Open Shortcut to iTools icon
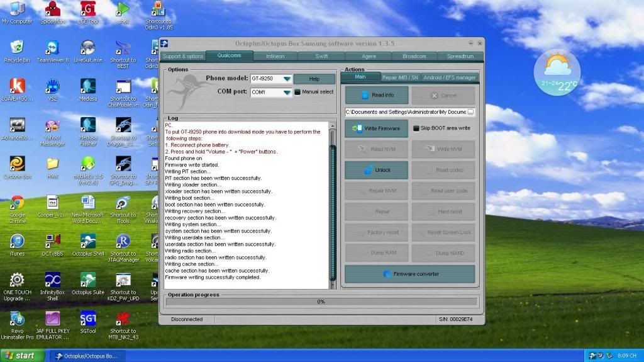 click(x=123, y=210)
